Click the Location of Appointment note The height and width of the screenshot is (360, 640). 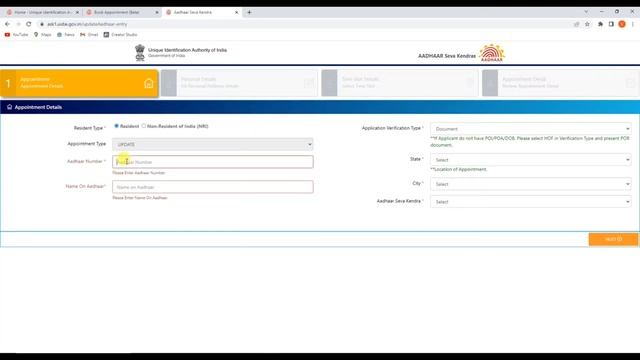pos(459,169)
